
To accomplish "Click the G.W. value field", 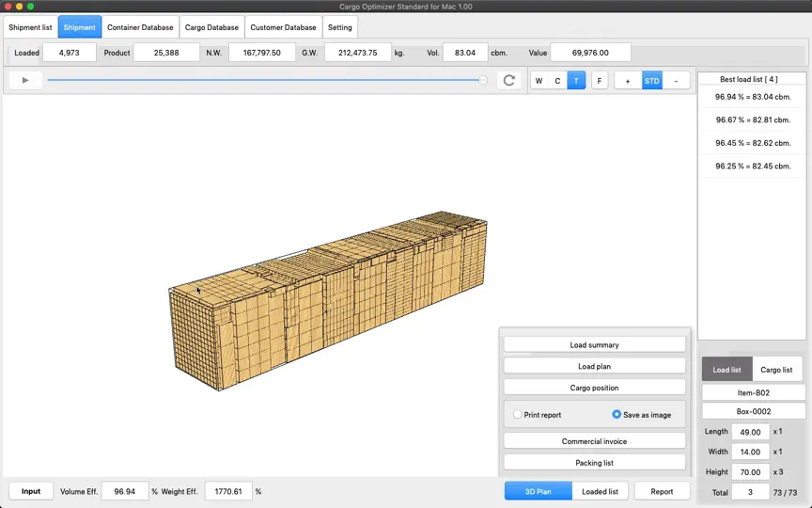I will click(x=358, y=53).
